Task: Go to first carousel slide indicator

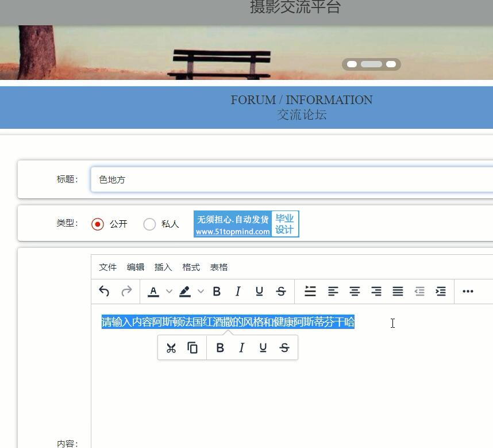Action: (352, 64)
